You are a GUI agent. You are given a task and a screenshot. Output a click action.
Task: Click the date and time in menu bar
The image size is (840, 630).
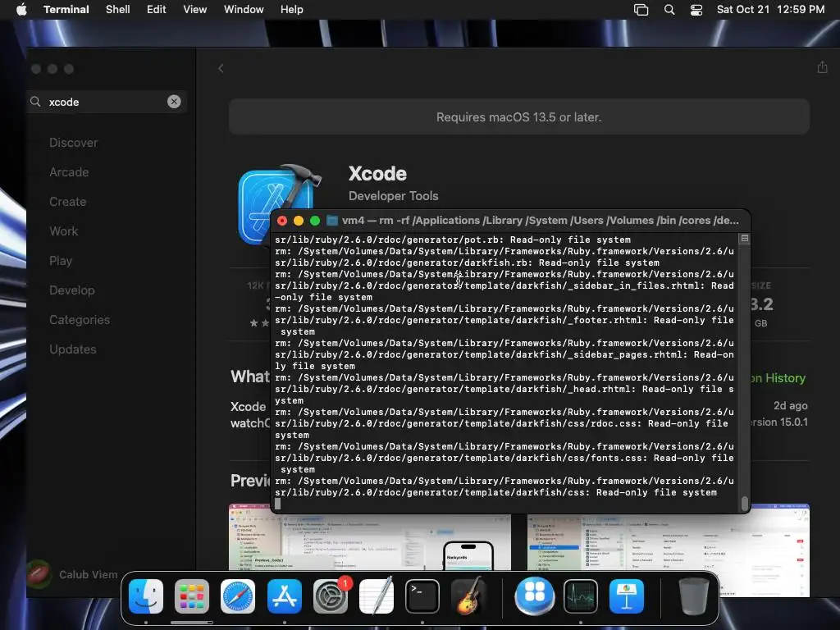tap(770, 10)
